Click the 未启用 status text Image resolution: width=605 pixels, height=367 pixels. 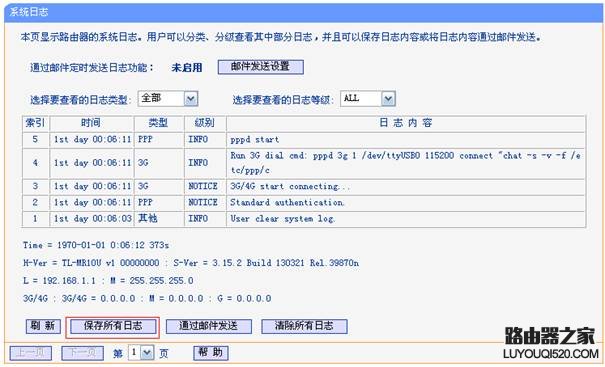187,68
